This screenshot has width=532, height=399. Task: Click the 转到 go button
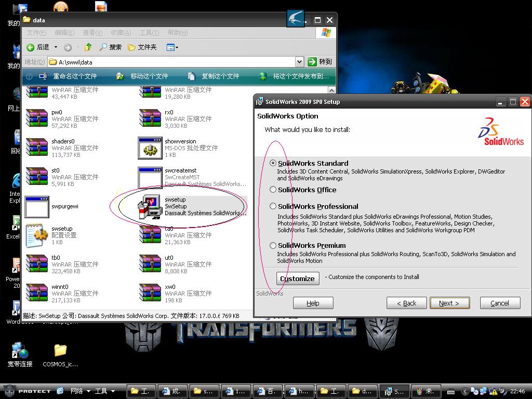click(320, 62)
